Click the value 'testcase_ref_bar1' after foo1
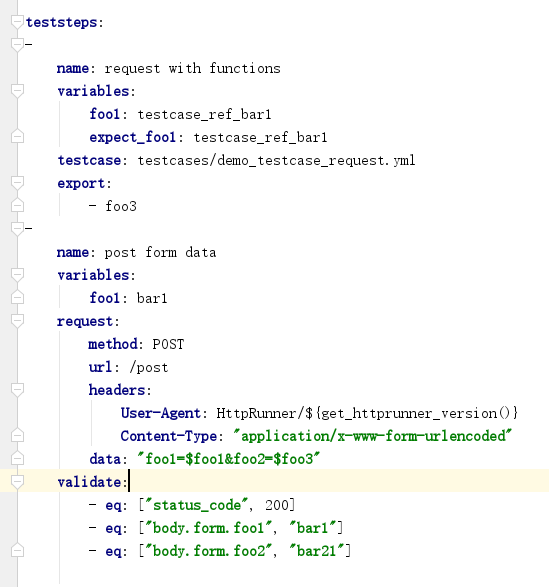 click(204, 114)
